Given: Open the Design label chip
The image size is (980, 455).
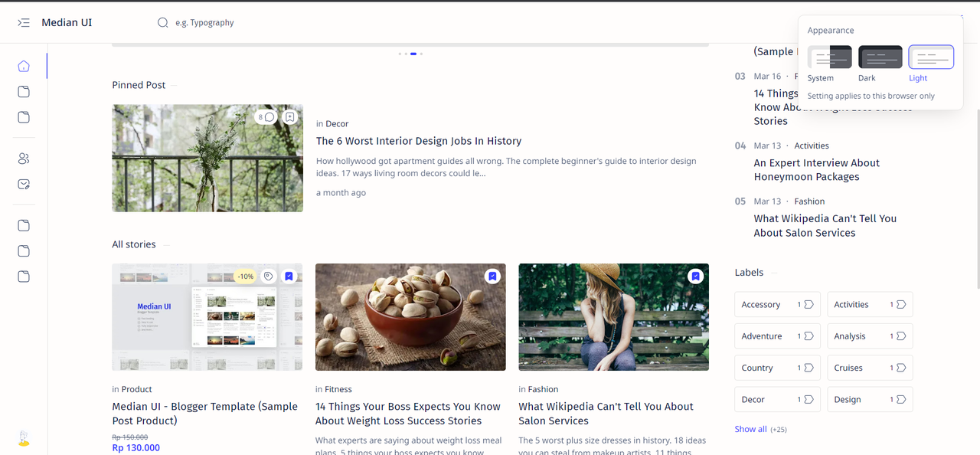Looking at the screenshot, I should (870, 399).
